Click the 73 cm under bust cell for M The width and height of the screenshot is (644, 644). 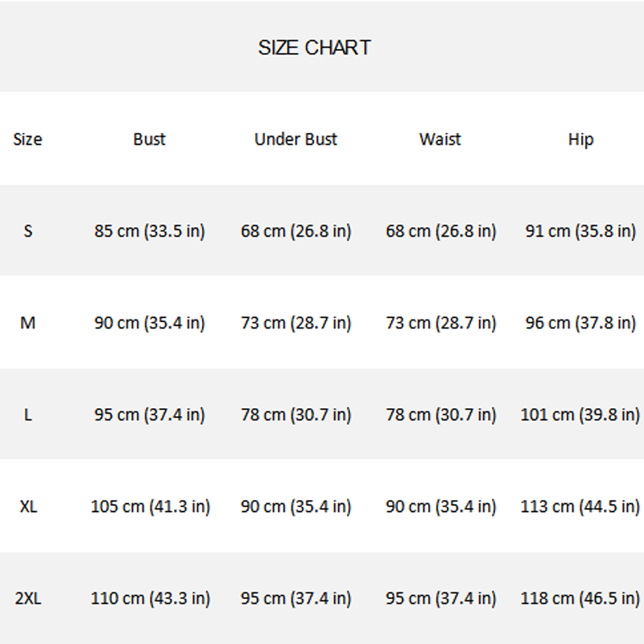pyautogui.click(x=295, y=323)
